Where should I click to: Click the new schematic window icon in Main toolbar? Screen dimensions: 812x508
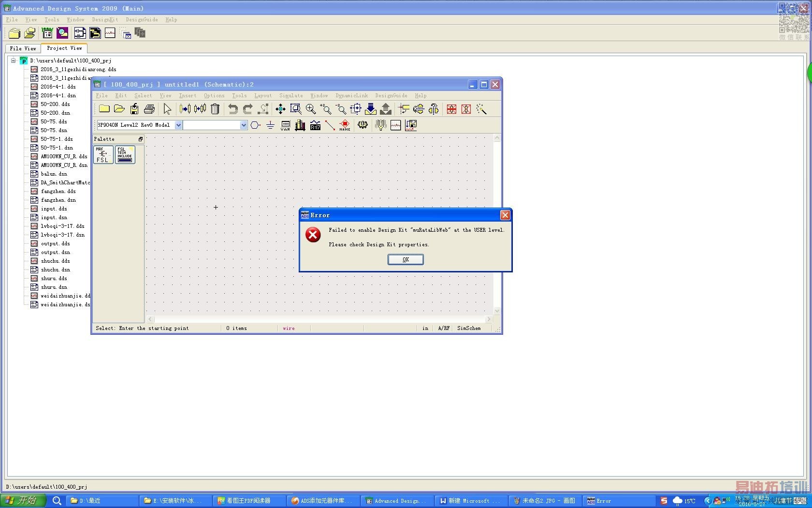80,33
